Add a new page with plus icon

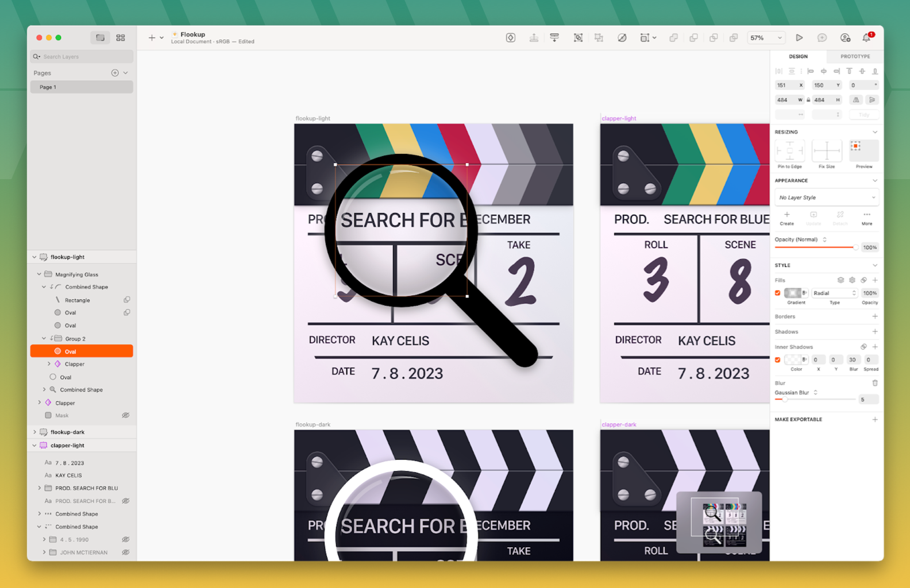pyautogui.click(x=115, y=73)
